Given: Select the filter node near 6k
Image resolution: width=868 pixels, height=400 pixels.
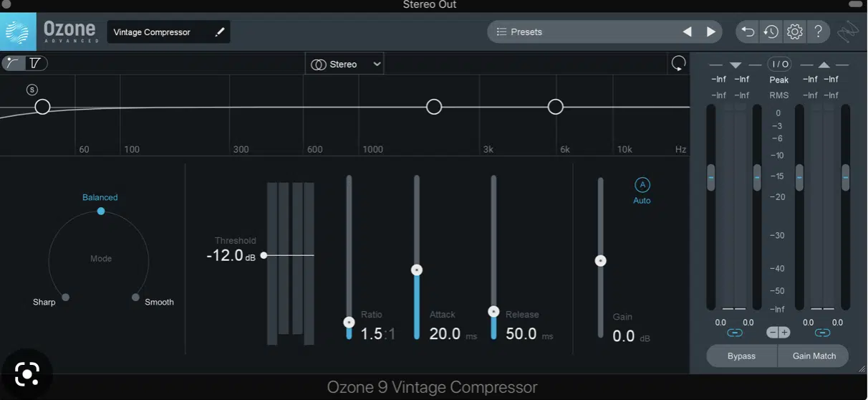Looking at the screenshot, I should click(x=556, y=107).
